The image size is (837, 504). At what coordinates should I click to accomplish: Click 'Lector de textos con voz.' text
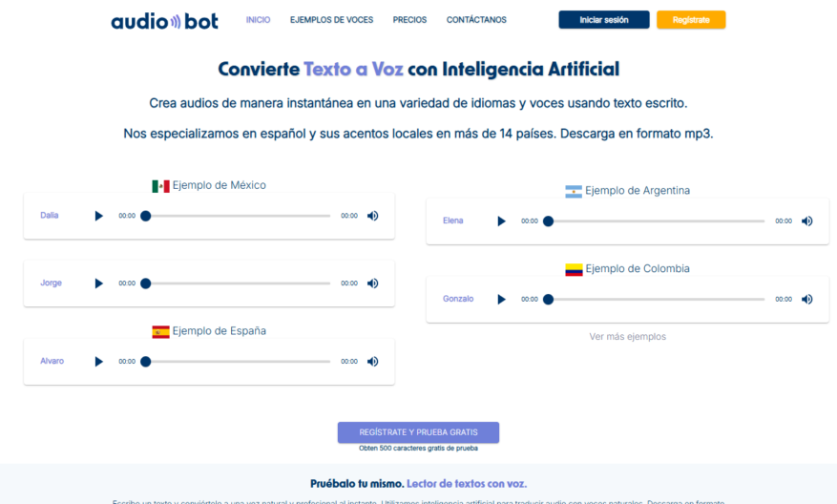[x=467, y=484]
